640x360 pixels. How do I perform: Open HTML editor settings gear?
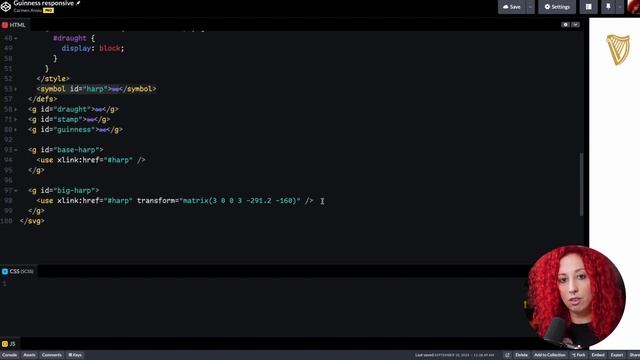click(565, 24)
